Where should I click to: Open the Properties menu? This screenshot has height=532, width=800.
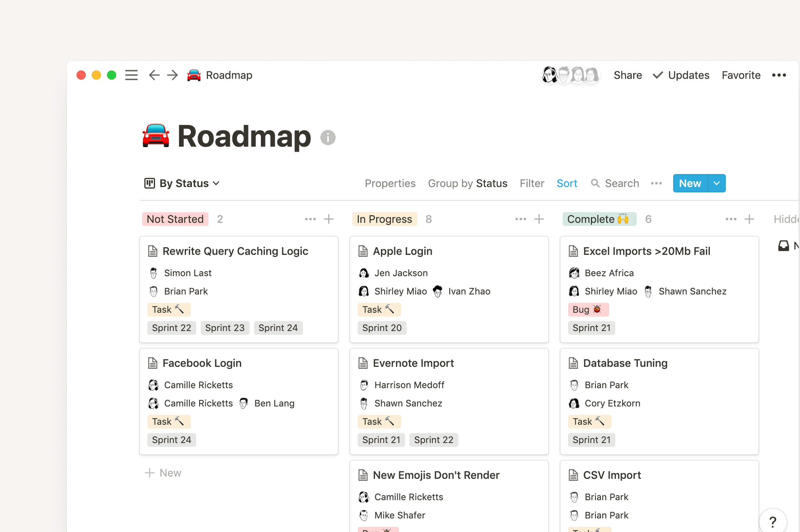point(390,183)
